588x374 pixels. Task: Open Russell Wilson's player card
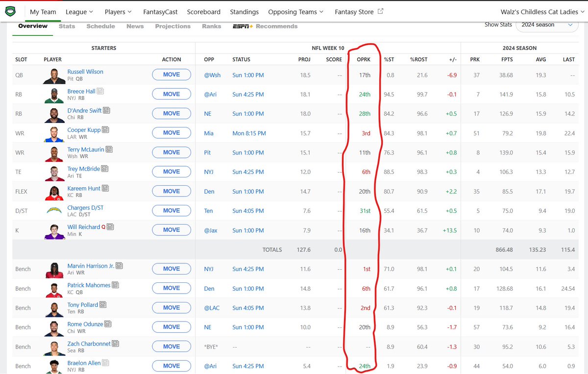85,72
